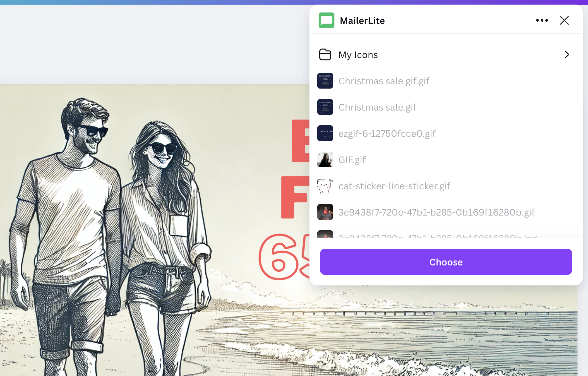This screenshot has height=376, width=588.
Task: Click the 3e9438f7-720e-47b1-b285-0b169f16280b.gif file name
Action: [437, 212]
